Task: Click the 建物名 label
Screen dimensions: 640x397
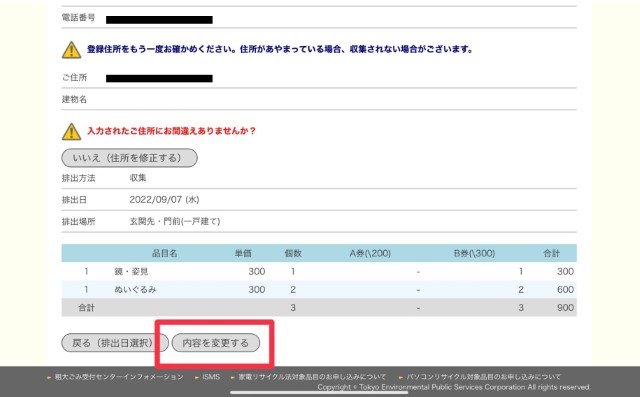Action: click(74, 99)
